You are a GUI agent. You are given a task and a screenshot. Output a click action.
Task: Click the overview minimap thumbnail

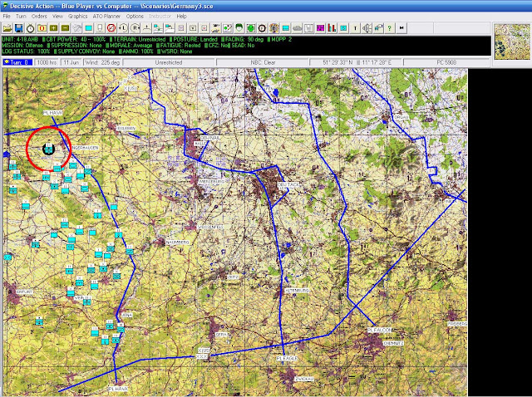tap(512, 42)
